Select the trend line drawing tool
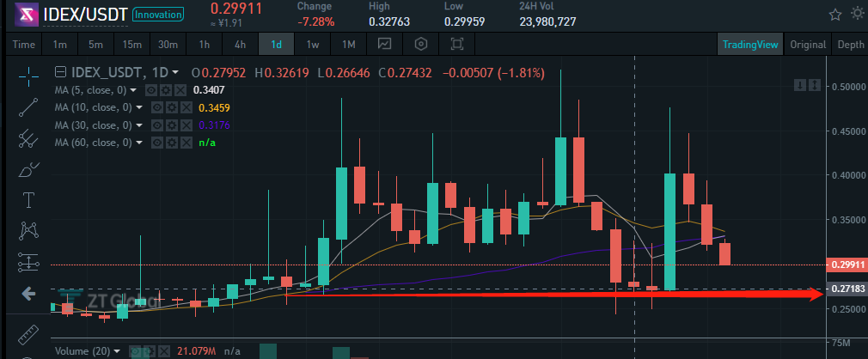 [28, 107]
